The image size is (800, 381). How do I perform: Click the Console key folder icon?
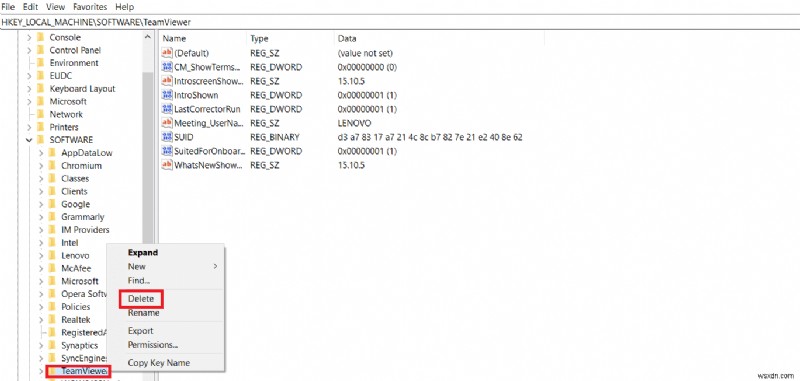(x=40, y=37)
